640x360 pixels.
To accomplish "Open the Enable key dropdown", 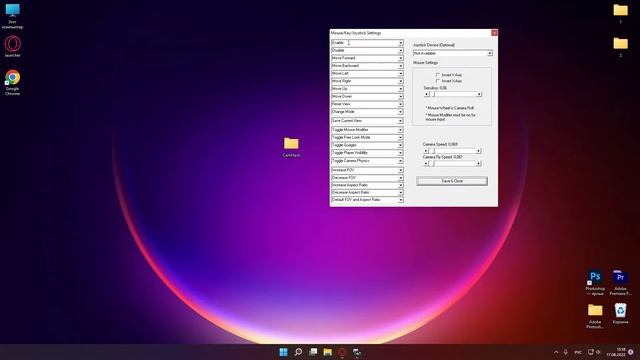I will (x=367, y=43).
